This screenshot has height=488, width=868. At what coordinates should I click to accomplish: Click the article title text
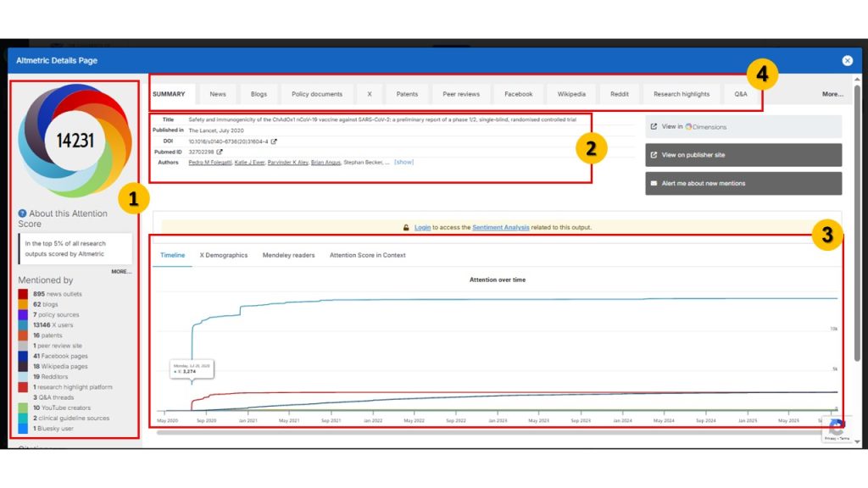(x=382, y=119)
